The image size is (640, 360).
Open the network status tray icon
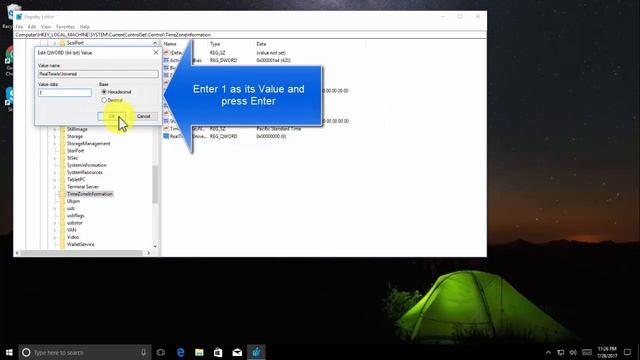coord(561,352)
